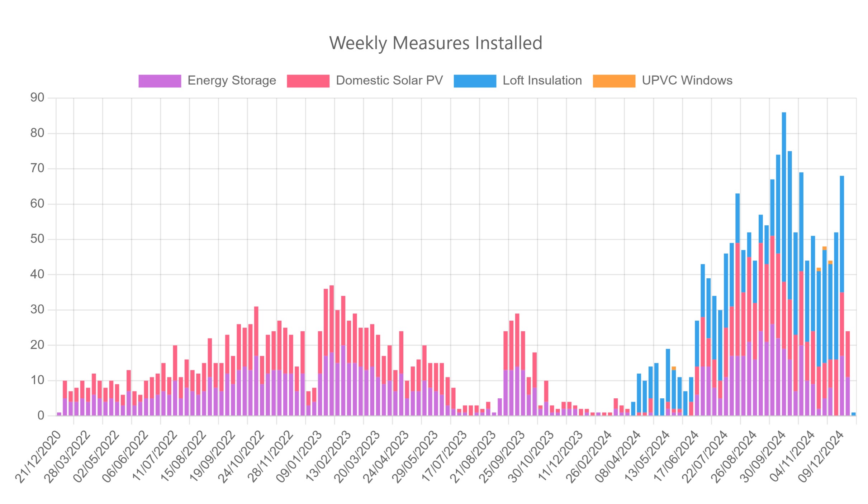
Task: Click the blue Loft Insulation legend swatch
Action: click(475, 81)
